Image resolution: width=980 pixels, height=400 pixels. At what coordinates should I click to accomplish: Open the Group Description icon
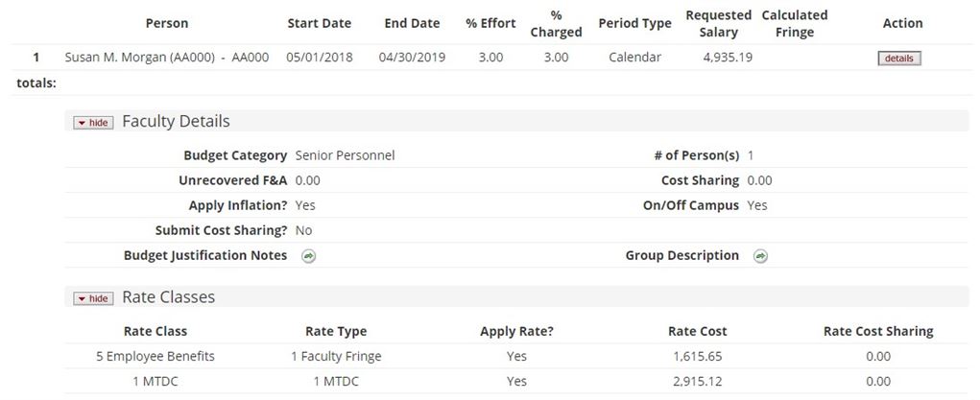tap(760, 256)
